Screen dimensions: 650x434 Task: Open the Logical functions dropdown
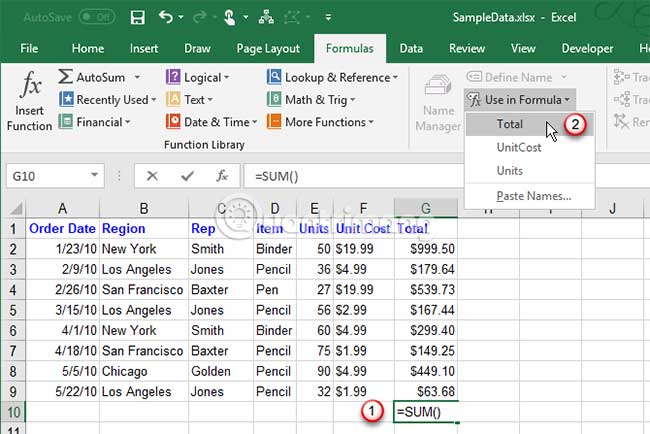197,77
